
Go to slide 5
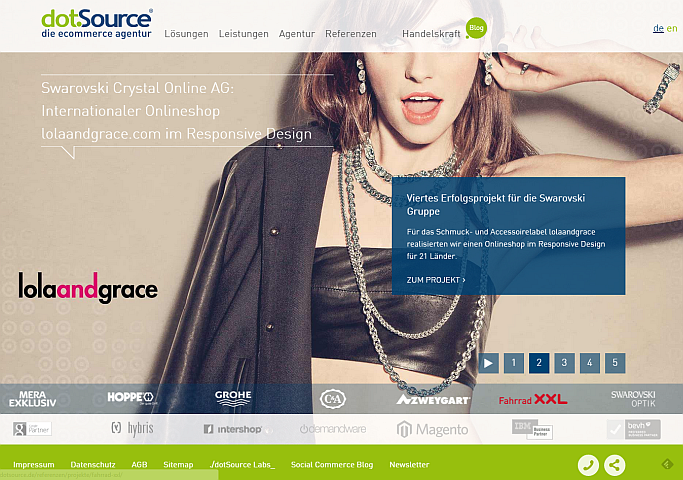tap(615, 363)
